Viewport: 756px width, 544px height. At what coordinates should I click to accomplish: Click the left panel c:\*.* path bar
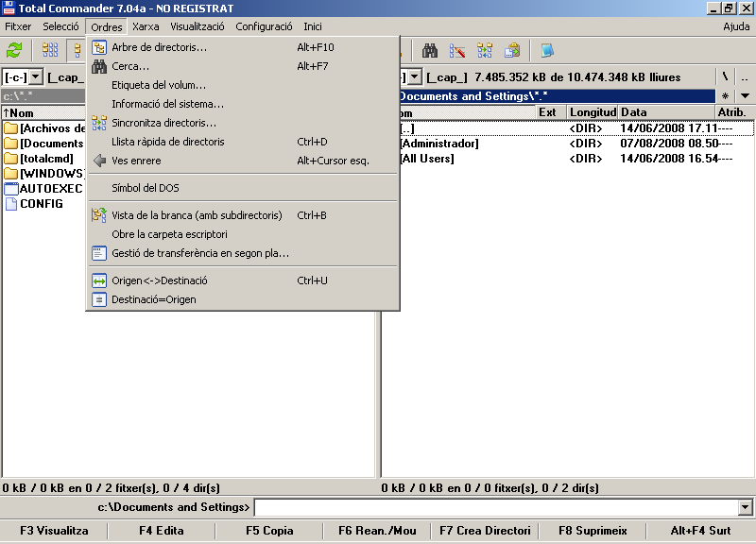pyautogui.click(x=43, y=96)
